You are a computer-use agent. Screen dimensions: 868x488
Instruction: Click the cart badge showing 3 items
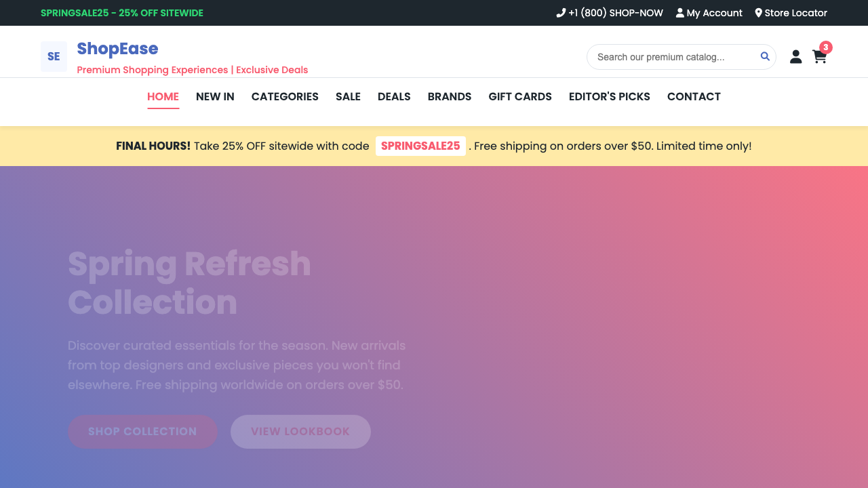click(825, 47)
